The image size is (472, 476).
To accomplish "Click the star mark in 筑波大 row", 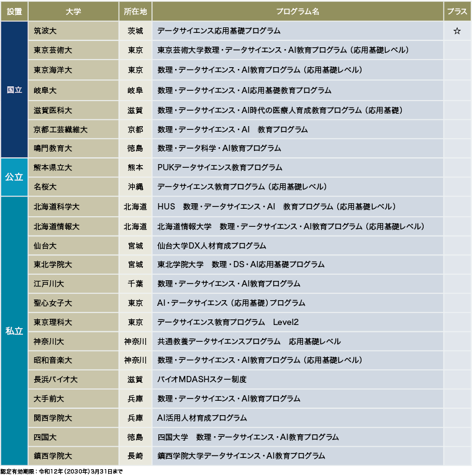I will pos(457,31).
